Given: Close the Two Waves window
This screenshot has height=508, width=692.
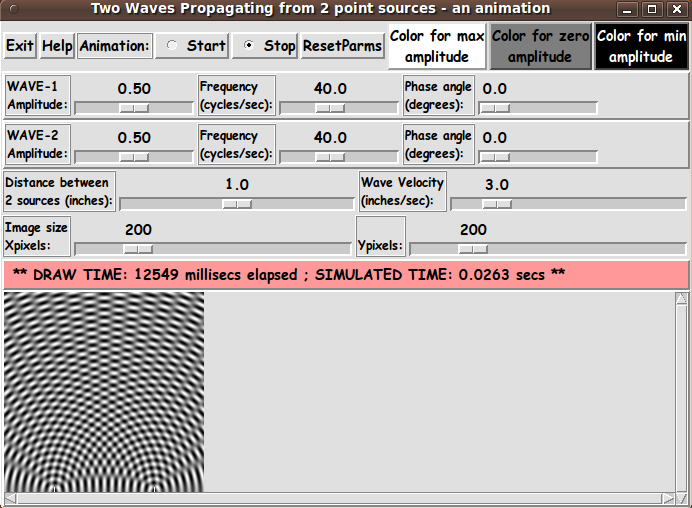Looking at the screenshot, I should point(677,9).
